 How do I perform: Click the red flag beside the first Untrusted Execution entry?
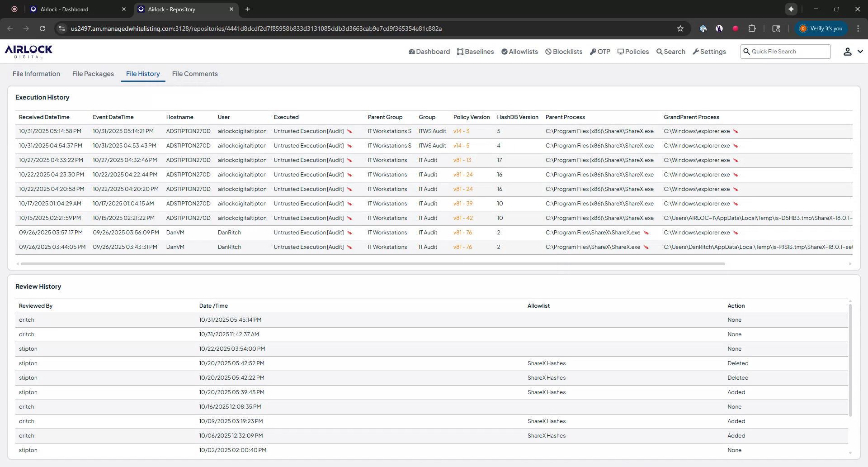click(x=349, y=131)
